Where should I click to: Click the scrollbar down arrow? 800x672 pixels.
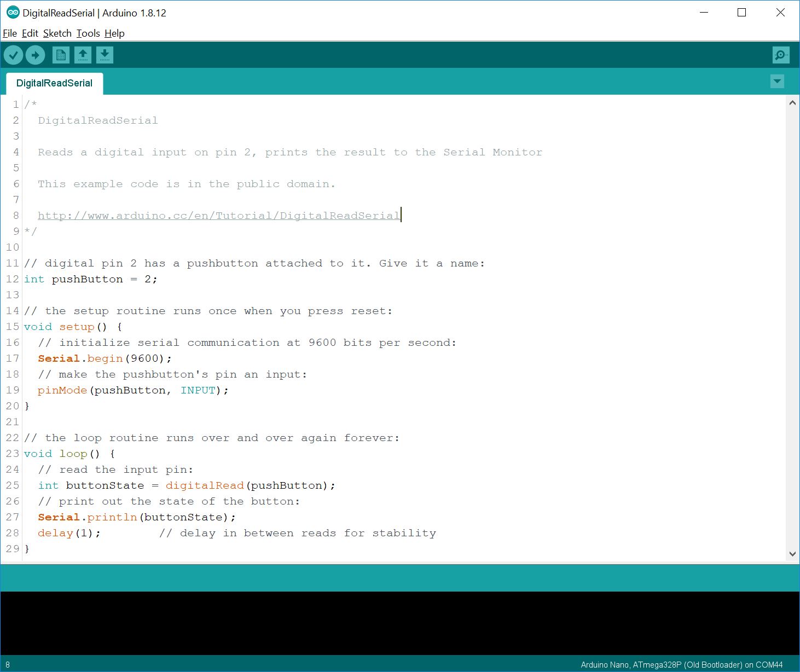pyautogui.click(x=792, y=553)
